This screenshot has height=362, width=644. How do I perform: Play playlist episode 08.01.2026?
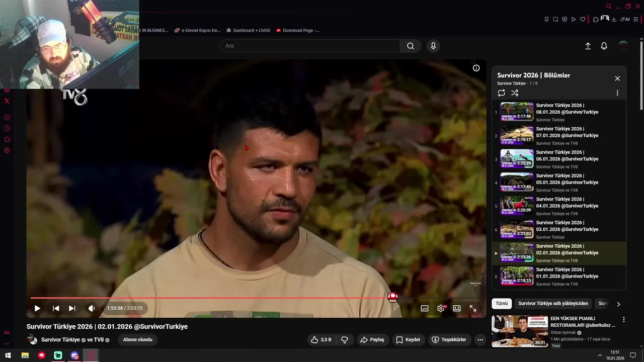(x=559, y=112)
